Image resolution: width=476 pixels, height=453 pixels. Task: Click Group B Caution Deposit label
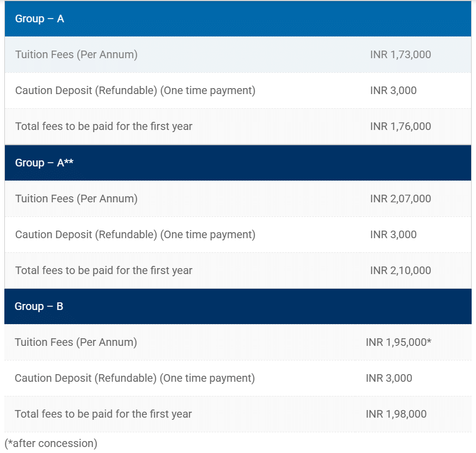[134, 378]
